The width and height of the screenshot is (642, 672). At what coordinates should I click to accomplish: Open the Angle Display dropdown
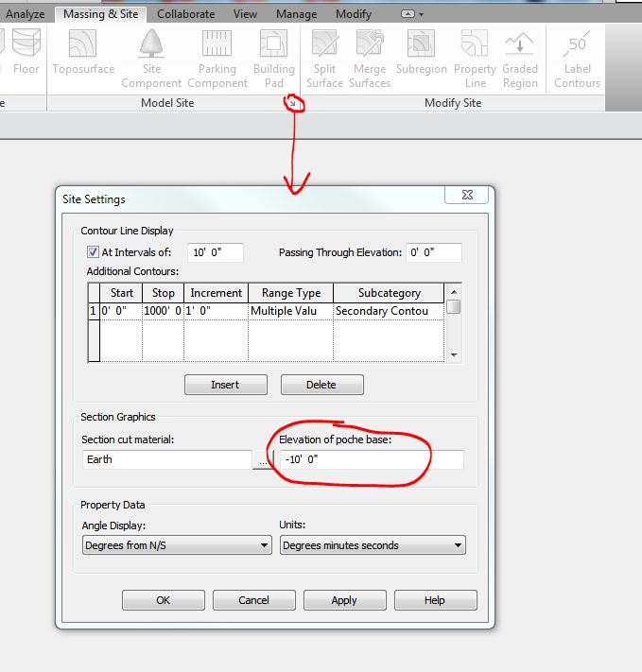(x=177, y=545)
